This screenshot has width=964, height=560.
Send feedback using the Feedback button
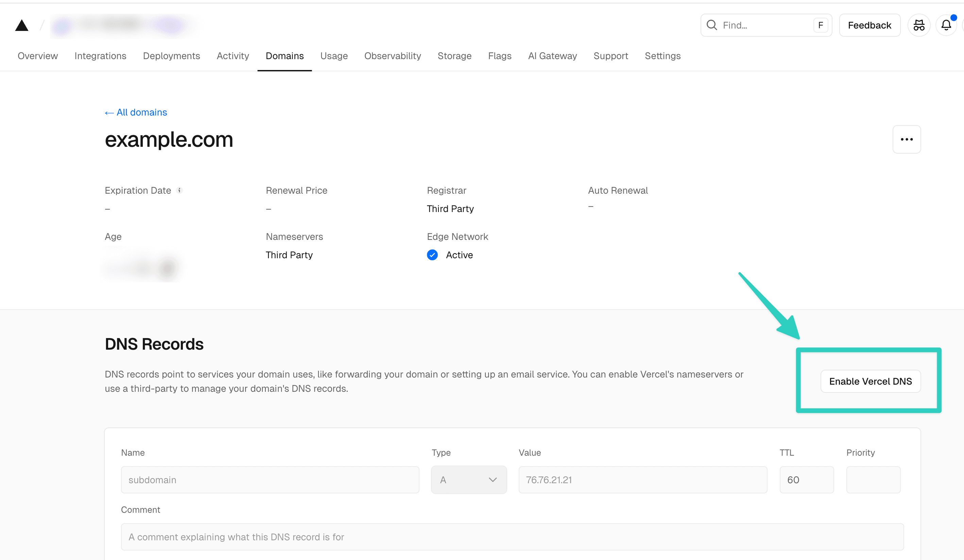[870, 24]
